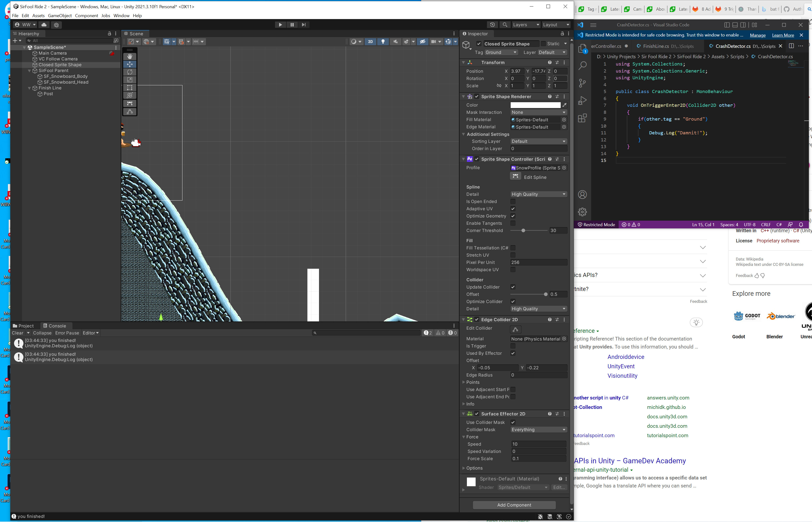The width and height of the screenshot is (812, 522).
Task: Click the Sprite Shape Renderer Color swatch
Action: click(535, 105)
